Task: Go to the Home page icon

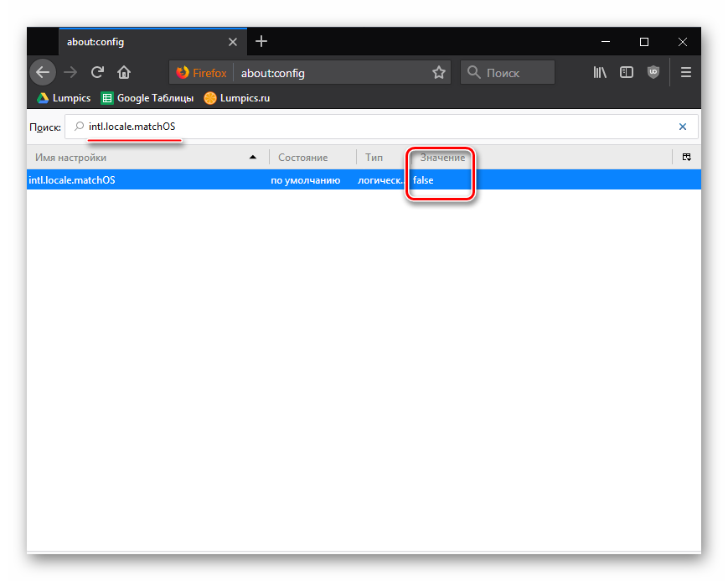Action: [124, 72]
